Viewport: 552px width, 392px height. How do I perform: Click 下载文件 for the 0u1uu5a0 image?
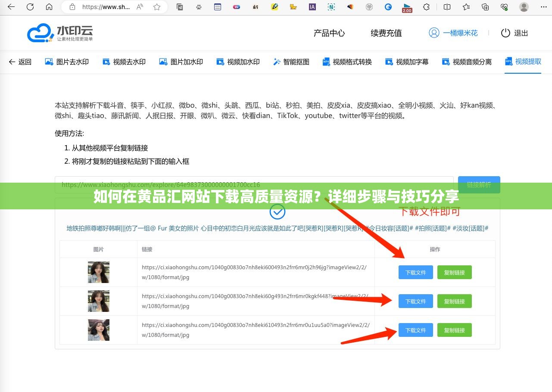(x=415, y=330)
